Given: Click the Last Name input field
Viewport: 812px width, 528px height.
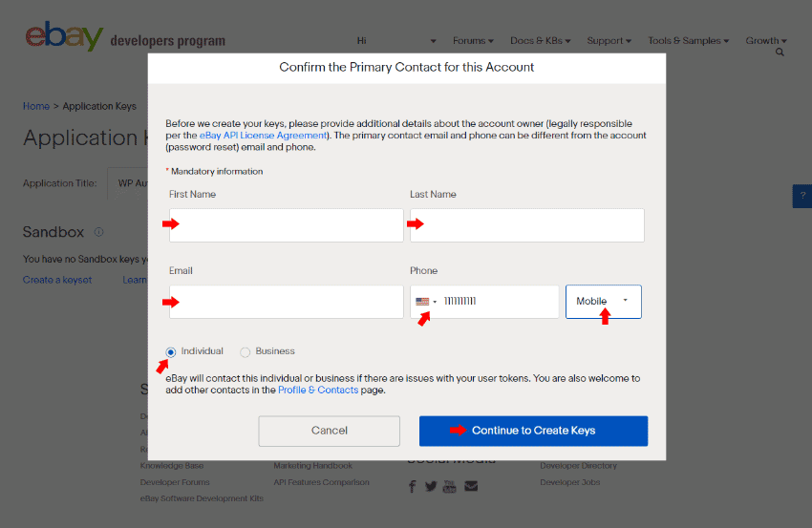Looking at the screenshot, I should 527,225.
